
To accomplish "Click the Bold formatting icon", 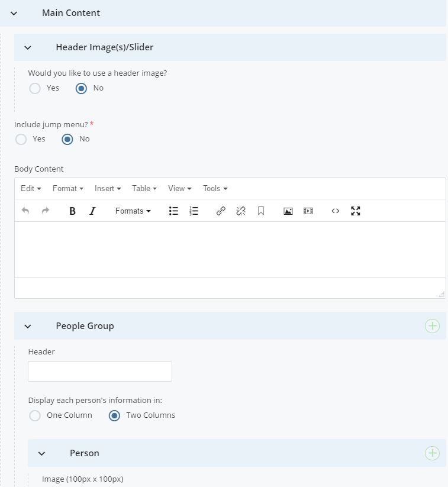I will pyautogui.click(x=72, y=211).
